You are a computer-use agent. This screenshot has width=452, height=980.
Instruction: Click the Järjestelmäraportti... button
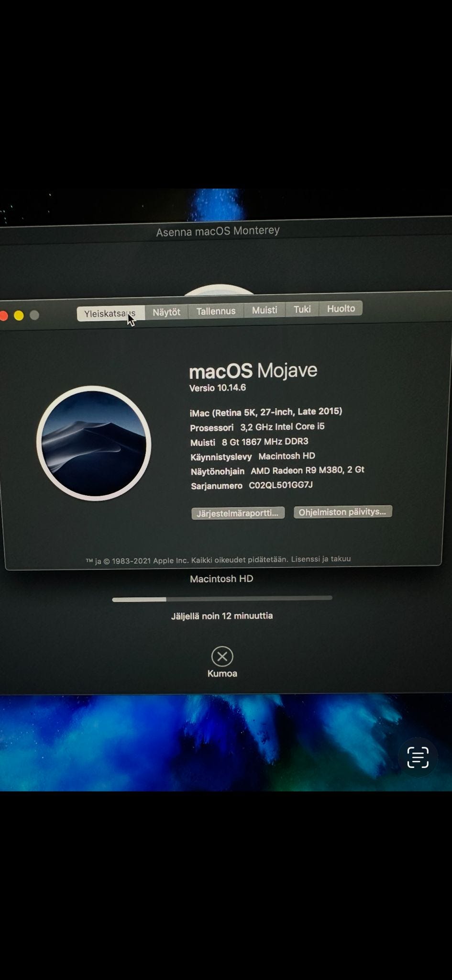(x=238, y=513)
